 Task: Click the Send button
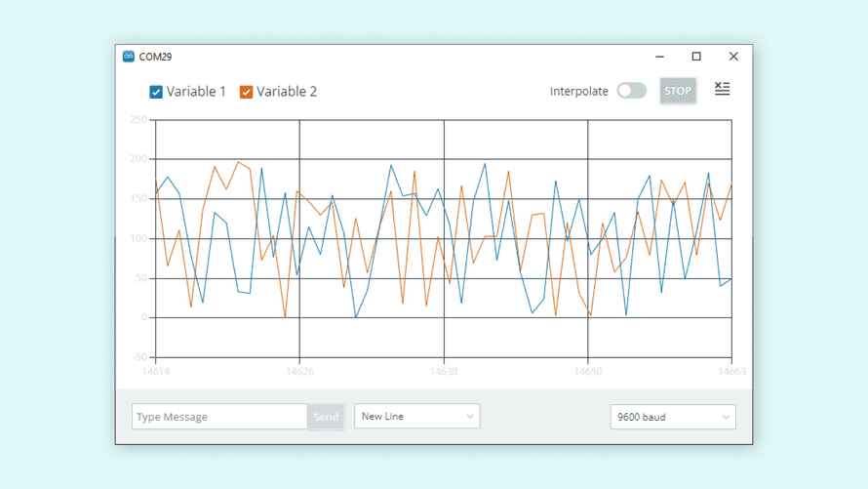326,417
